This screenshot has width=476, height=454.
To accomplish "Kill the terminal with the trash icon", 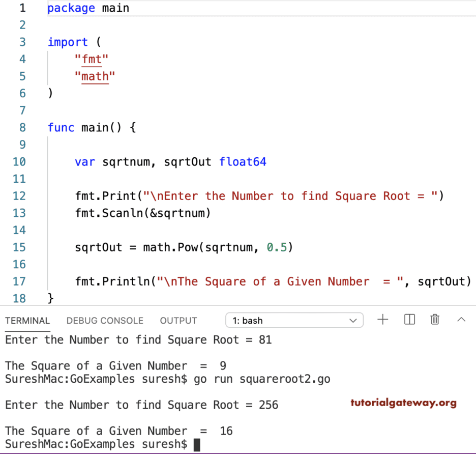I will coord(435,320).
